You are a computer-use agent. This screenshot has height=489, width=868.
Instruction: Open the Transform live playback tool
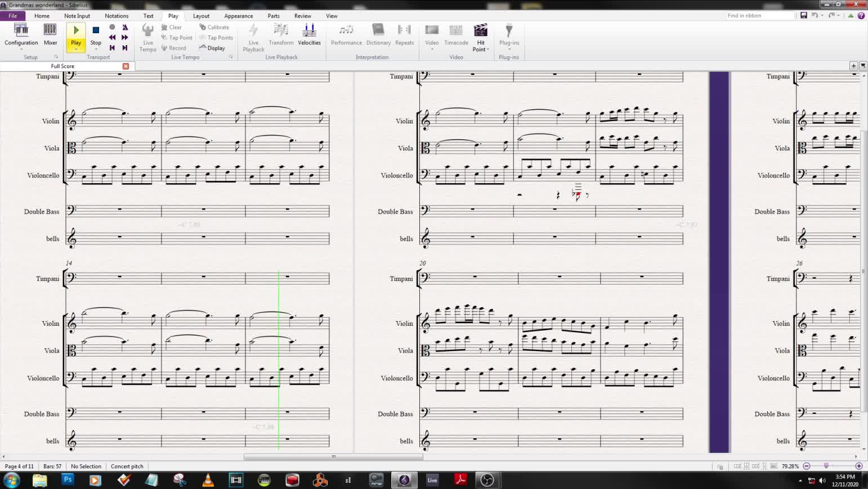pyautogui.click(x=281, y=34)
